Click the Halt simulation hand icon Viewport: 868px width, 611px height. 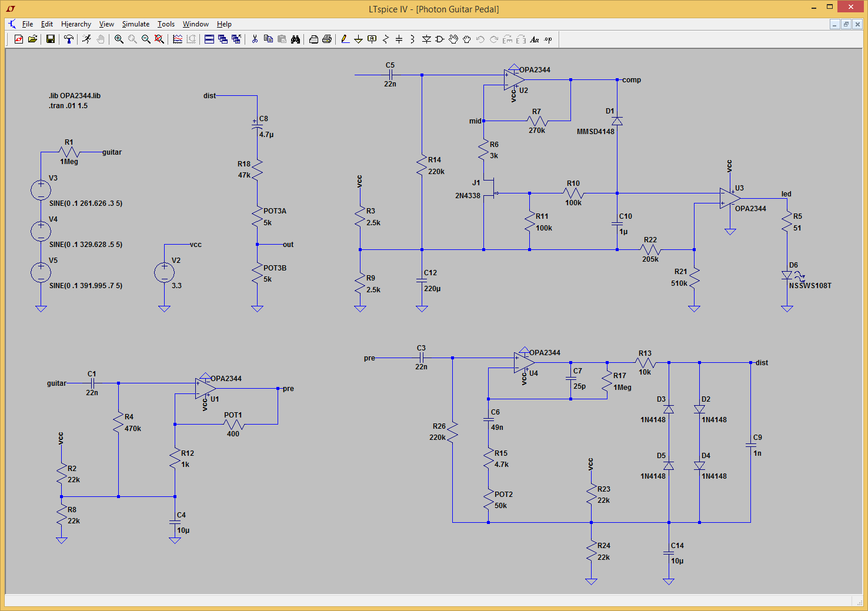[101, 39]
